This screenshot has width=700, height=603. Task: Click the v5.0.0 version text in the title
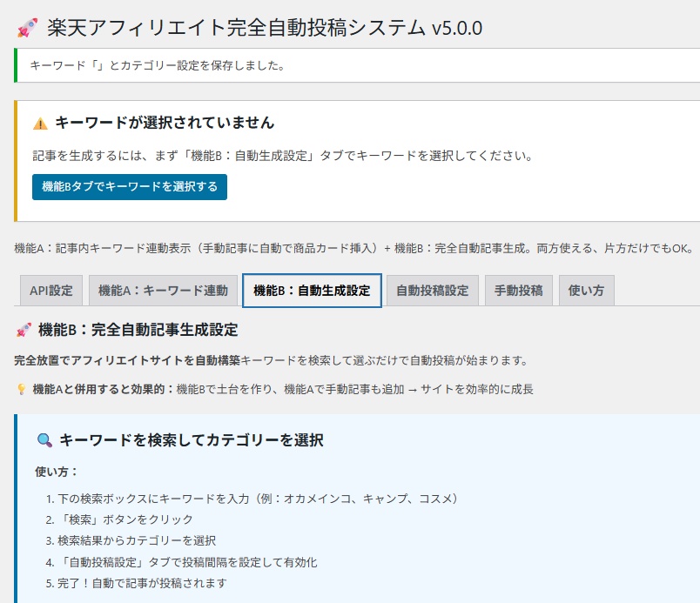[454, 27]
